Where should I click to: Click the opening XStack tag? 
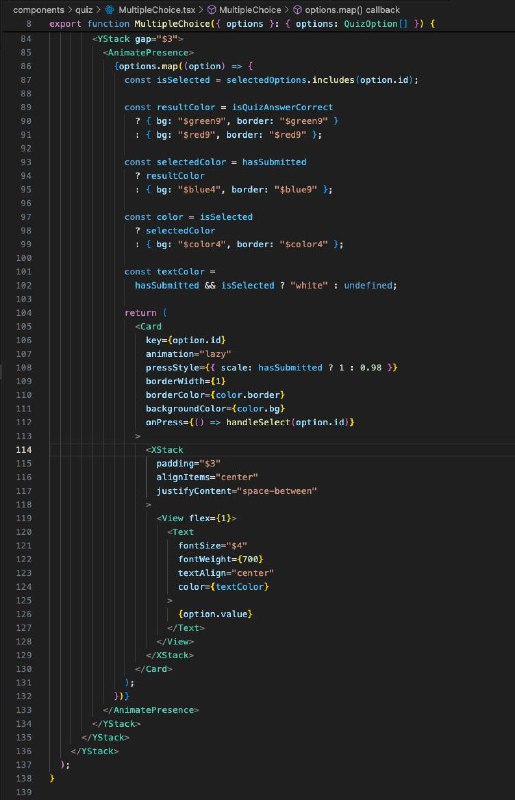pyautogui.click(x=164, y=449)
